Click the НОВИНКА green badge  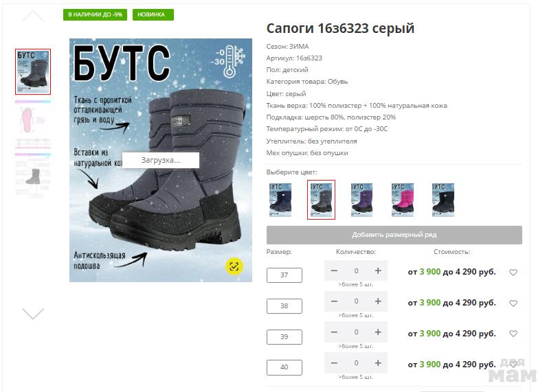pos(153,14)
